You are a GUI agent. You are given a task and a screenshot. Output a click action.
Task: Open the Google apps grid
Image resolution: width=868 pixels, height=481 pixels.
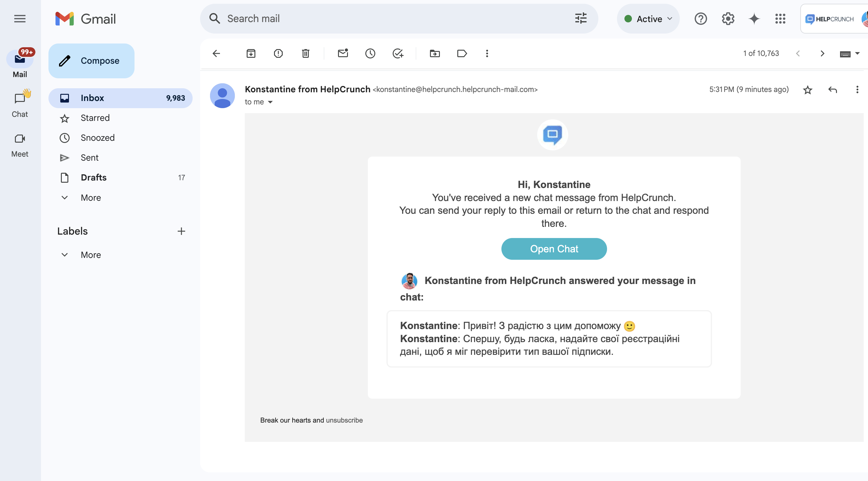coord(780,19)
